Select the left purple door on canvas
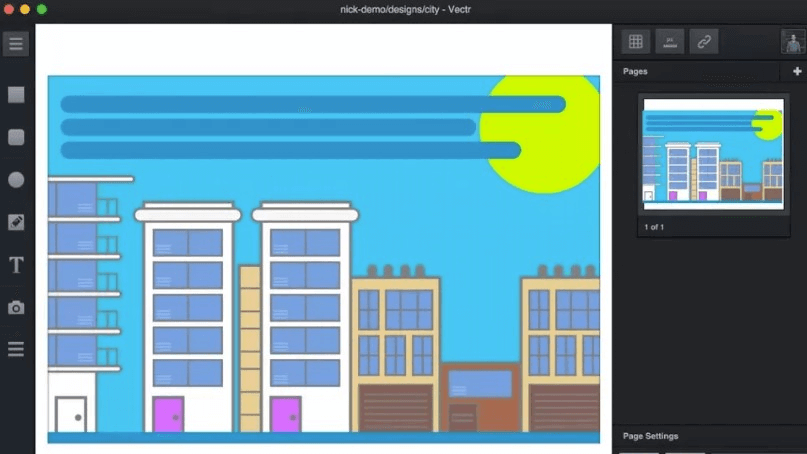Screen dimensions: 807x454 [169, 414]
